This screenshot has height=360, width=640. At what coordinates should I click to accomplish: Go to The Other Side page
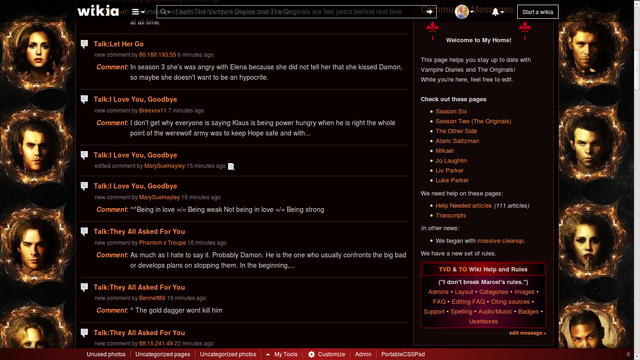pyautogui.click(x=456, y=131)
